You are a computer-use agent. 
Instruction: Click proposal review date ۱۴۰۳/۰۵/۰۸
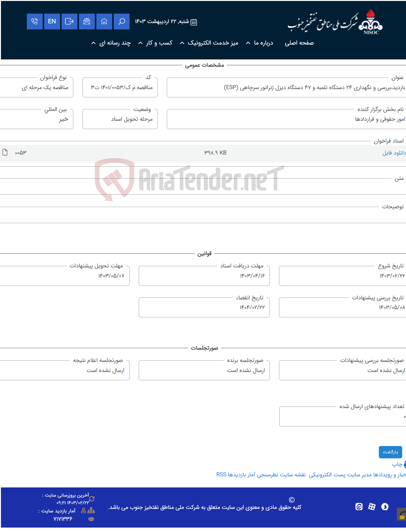[392, 308]
